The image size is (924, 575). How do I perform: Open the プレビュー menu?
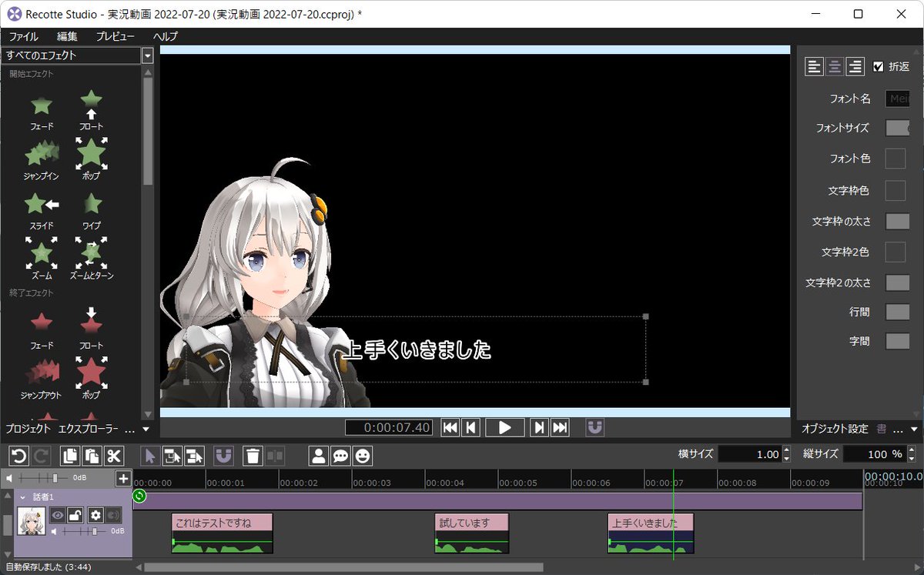point(115,36)
